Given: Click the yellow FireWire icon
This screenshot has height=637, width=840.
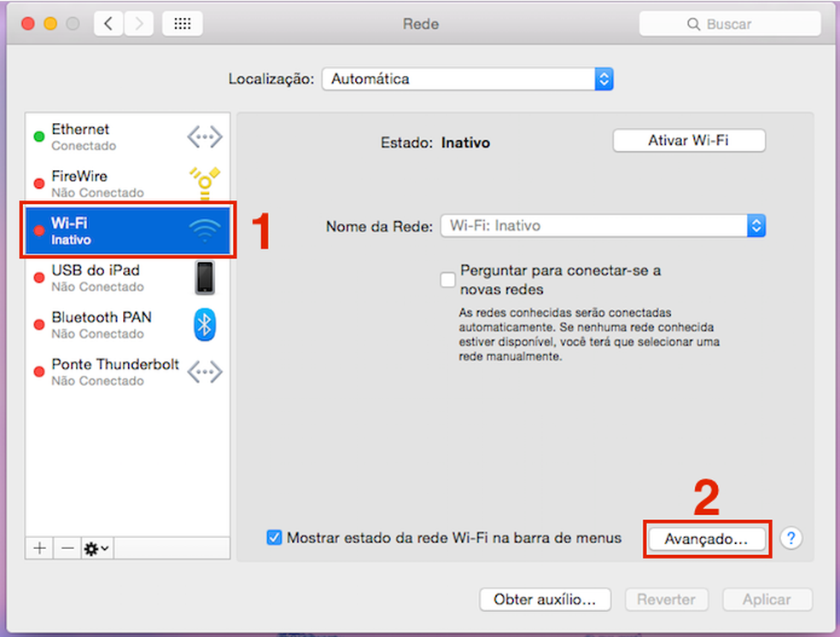Looking at the screenshot, I should coord(205,184).
